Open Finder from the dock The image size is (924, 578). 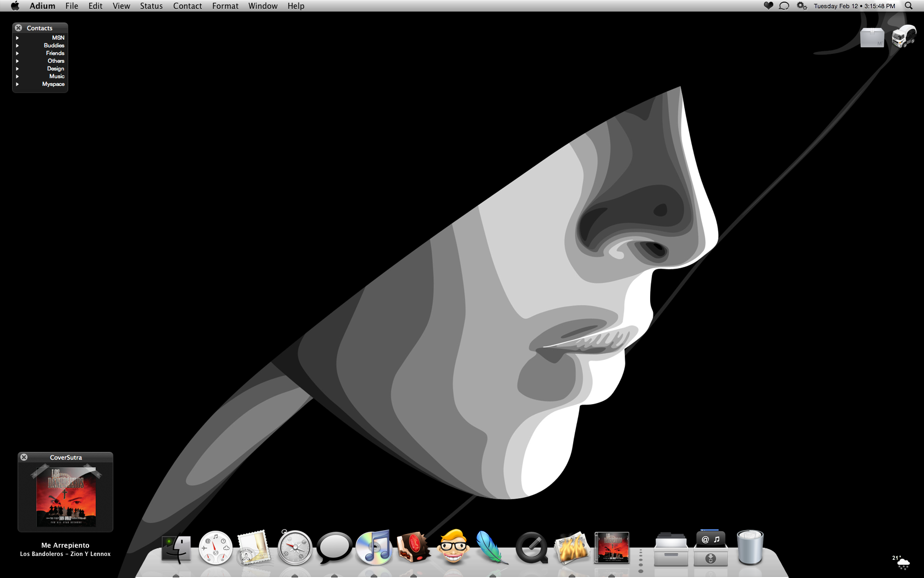point(176,549)
